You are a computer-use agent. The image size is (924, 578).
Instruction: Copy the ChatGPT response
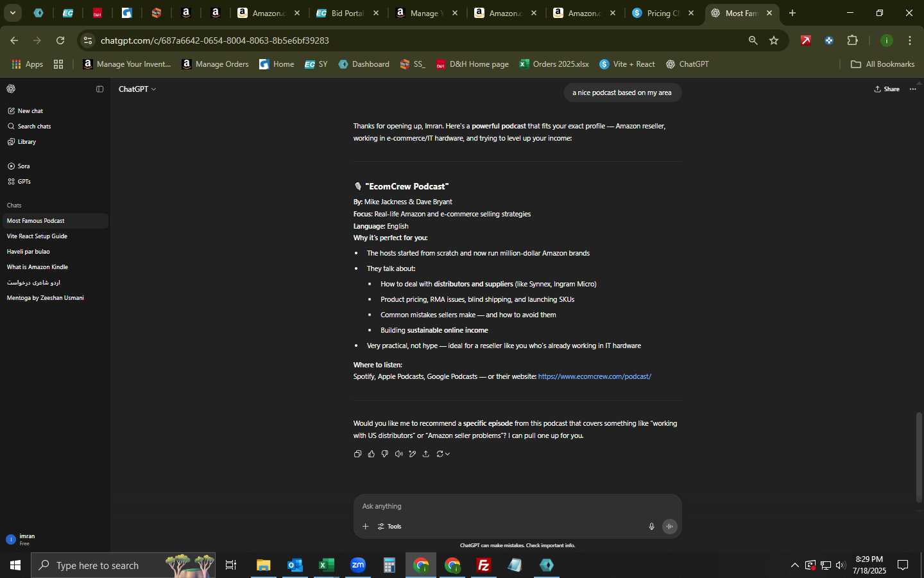coord(357,454)
